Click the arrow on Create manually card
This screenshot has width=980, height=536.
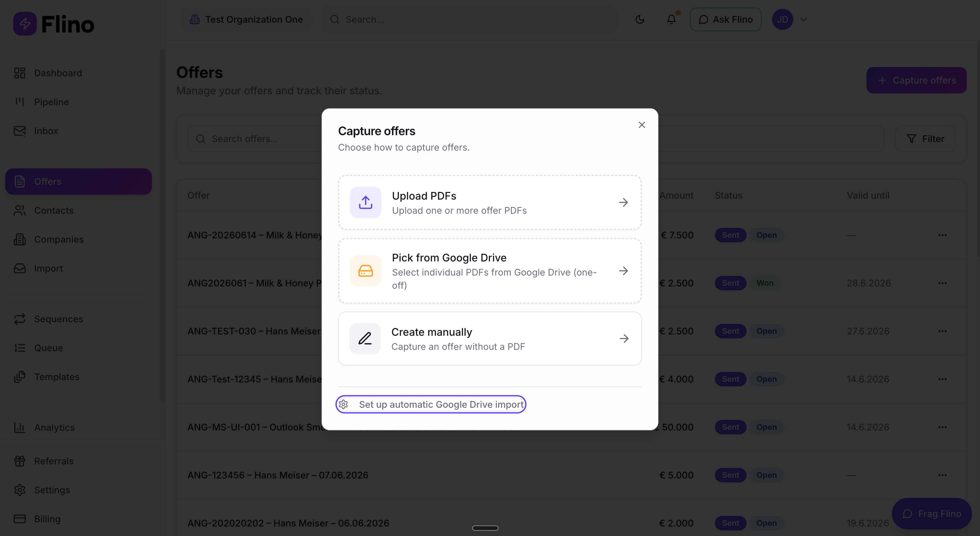pos(624,339)
